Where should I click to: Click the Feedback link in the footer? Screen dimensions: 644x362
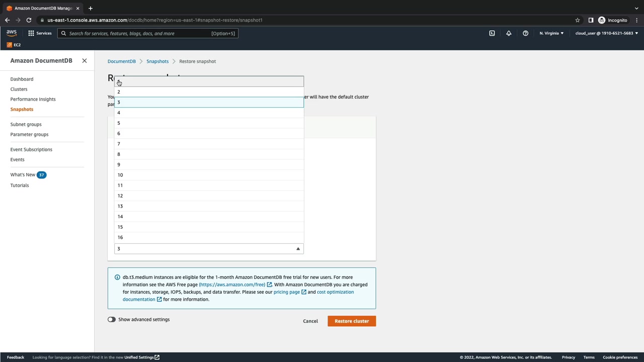click(16, 357)
